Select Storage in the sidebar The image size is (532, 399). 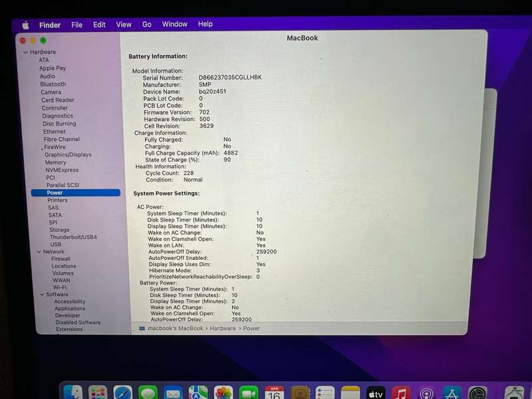click(x=59, y=229)
